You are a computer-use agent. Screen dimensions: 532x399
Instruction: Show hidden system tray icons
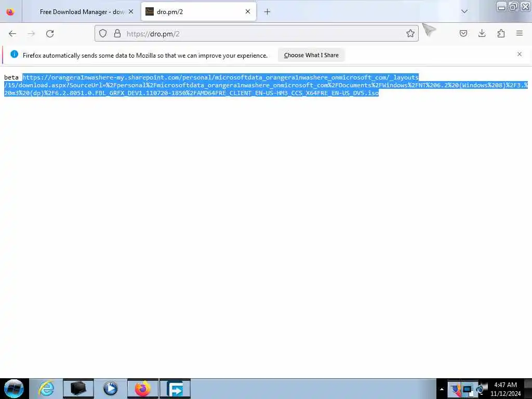tap(442, 389)
